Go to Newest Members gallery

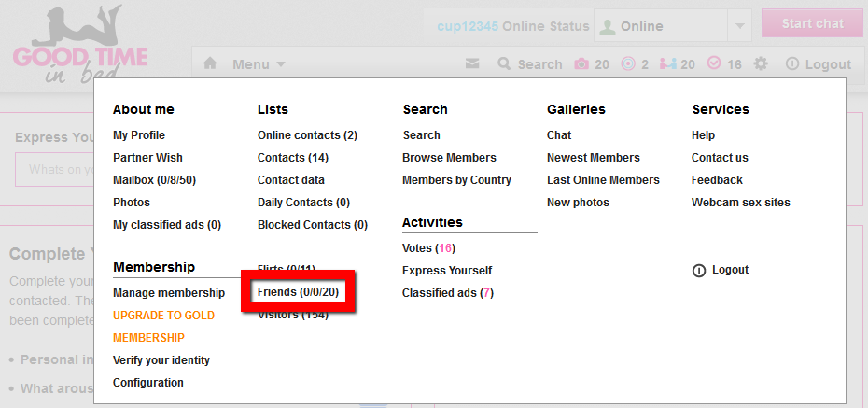(593, 158)
